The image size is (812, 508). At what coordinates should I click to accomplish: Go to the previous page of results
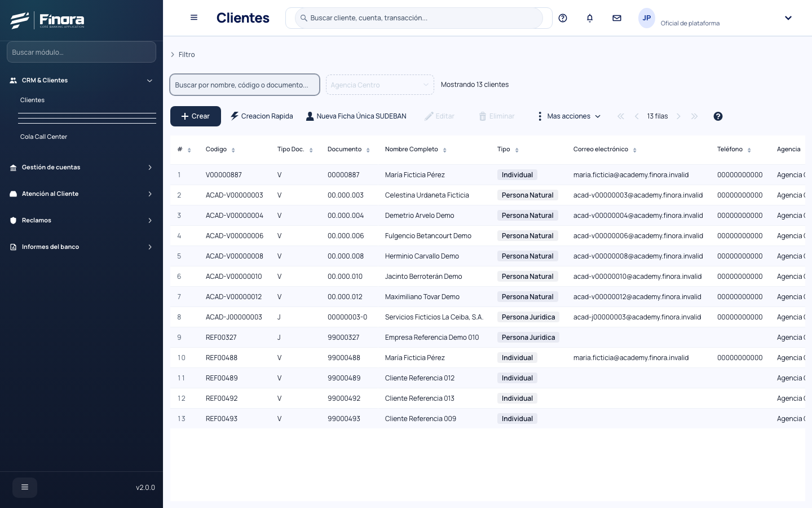pyautogui.click(x=637, y=116)
